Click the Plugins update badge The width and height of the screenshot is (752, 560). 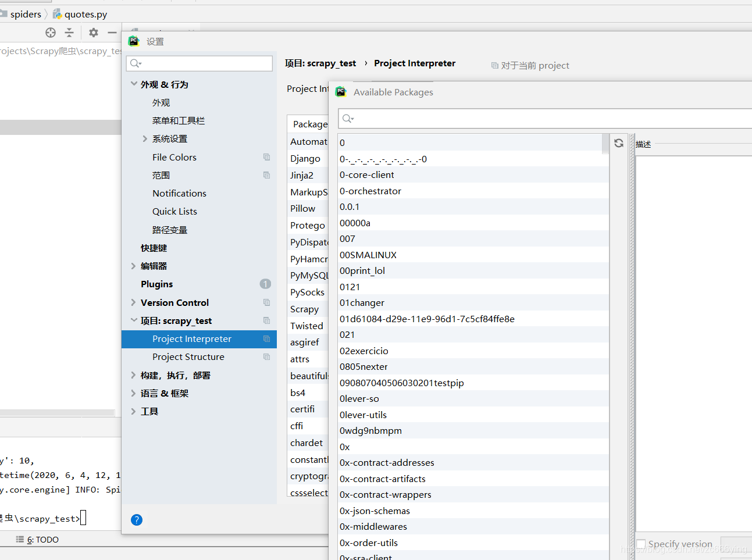pos(265,284)
